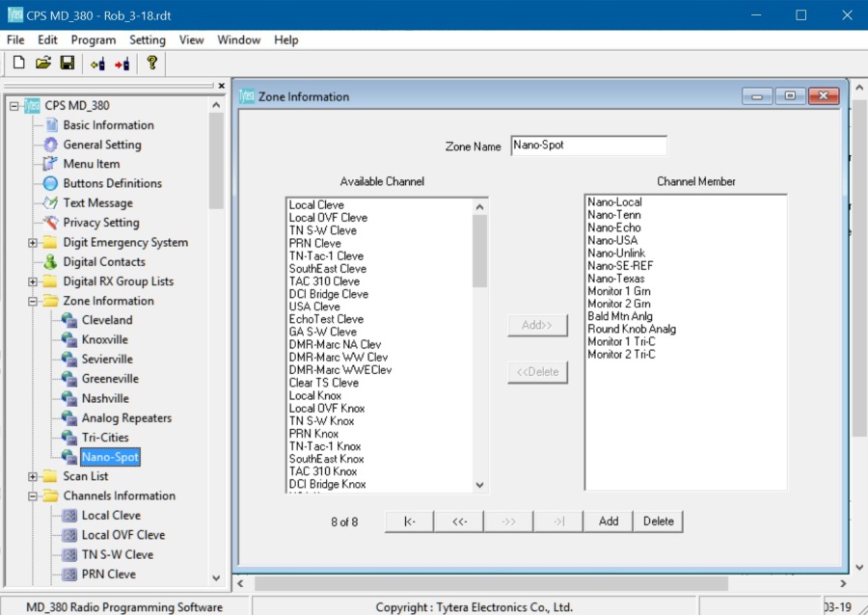Open the Help menu
868x615 pixels.
pos(285,40)
